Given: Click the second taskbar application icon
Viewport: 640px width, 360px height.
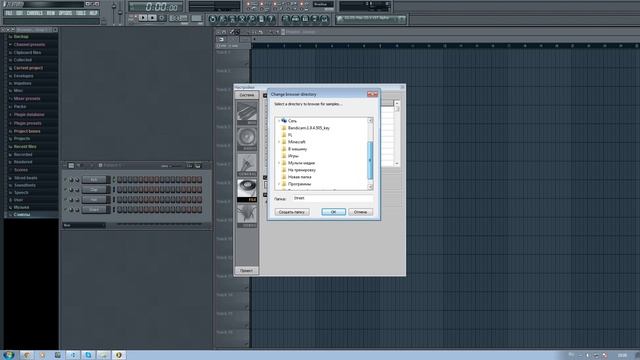Looking at the screenshot, I should (x=42, y=355).
